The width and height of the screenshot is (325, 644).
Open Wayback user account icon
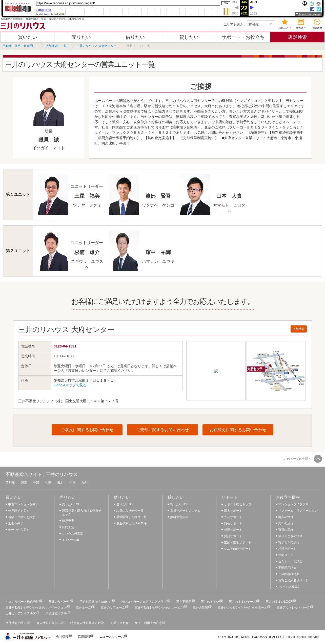point(304,4)
